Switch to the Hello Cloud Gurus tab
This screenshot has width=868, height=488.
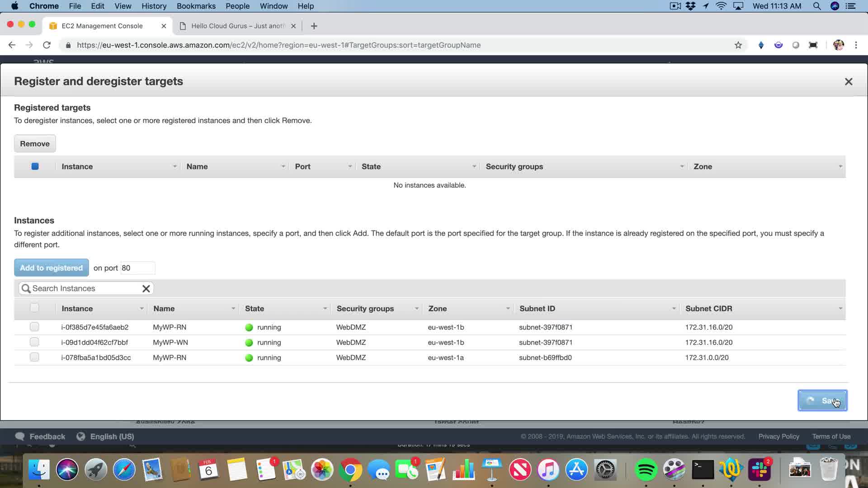click(237, 26)
